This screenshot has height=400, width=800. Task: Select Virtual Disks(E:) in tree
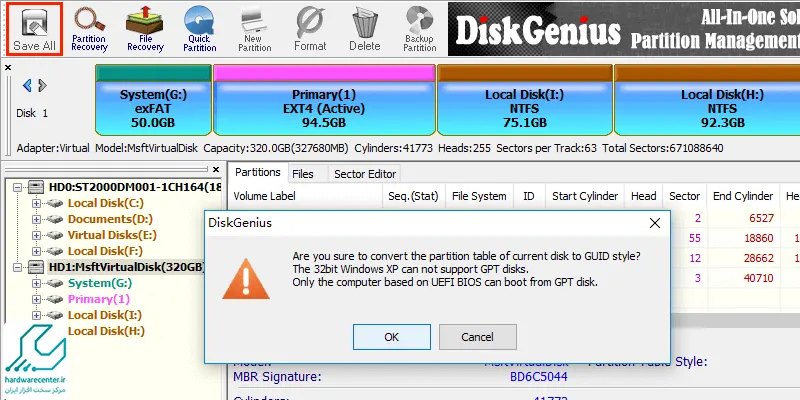pyautogui.click(x=112, y=235)
